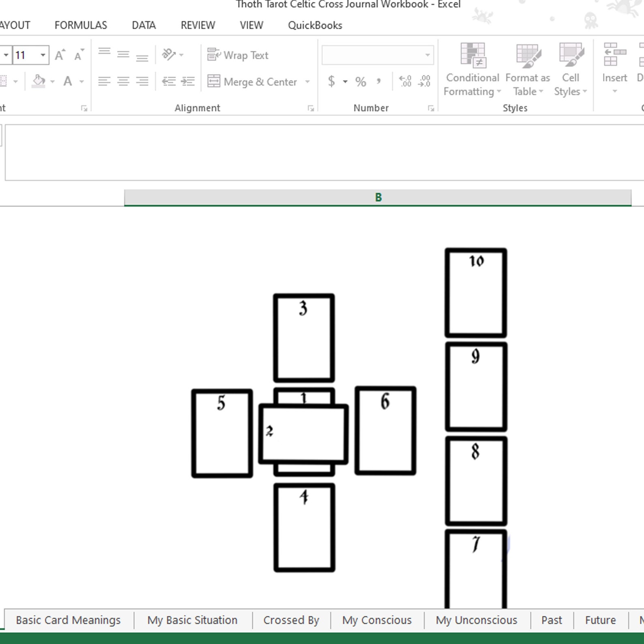Apply Percent Style number format
The image size is (644, 644).
[x=361, y=82]
